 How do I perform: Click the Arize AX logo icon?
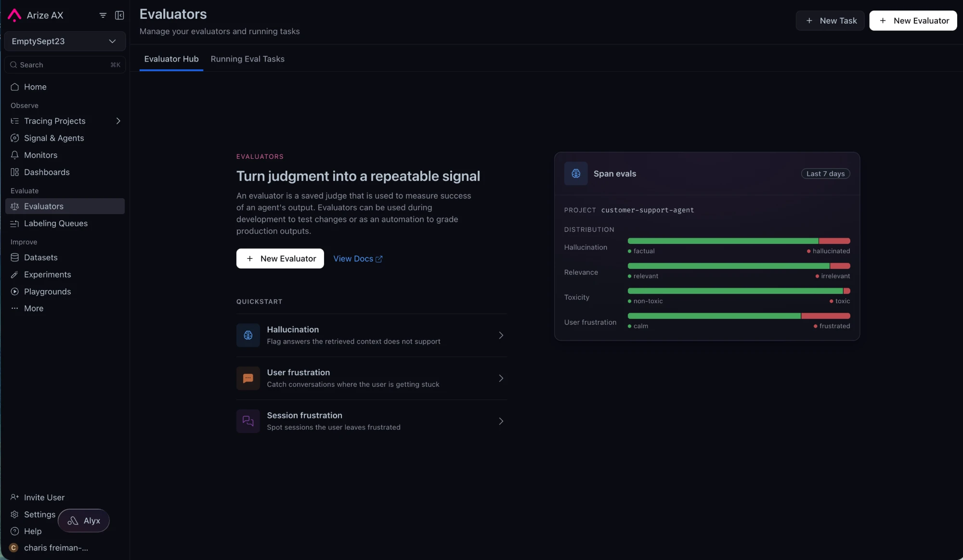[14, 15]
